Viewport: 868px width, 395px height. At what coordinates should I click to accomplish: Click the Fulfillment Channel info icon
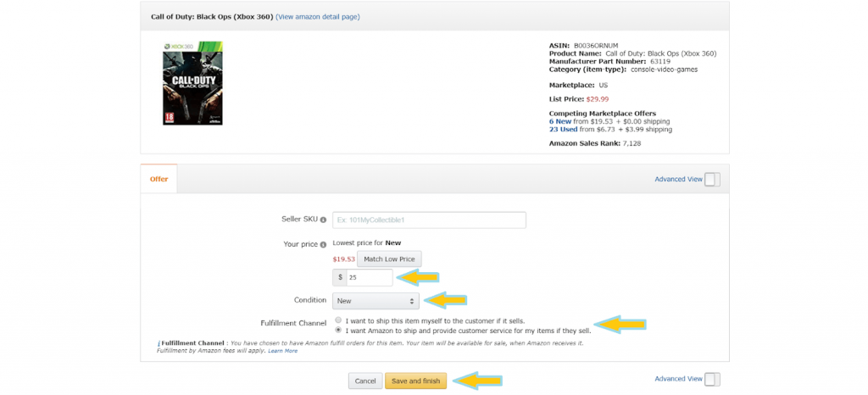[159, 343]
